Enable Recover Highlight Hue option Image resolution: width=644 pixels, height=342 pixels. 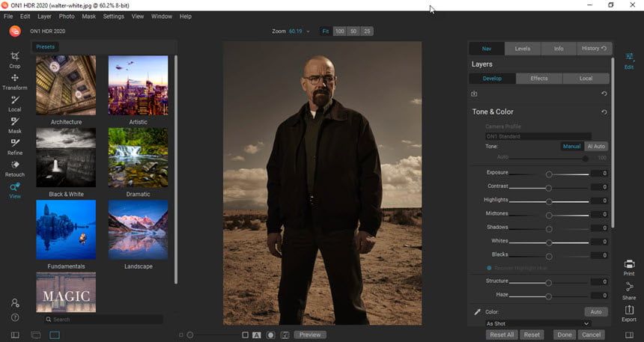489,268
